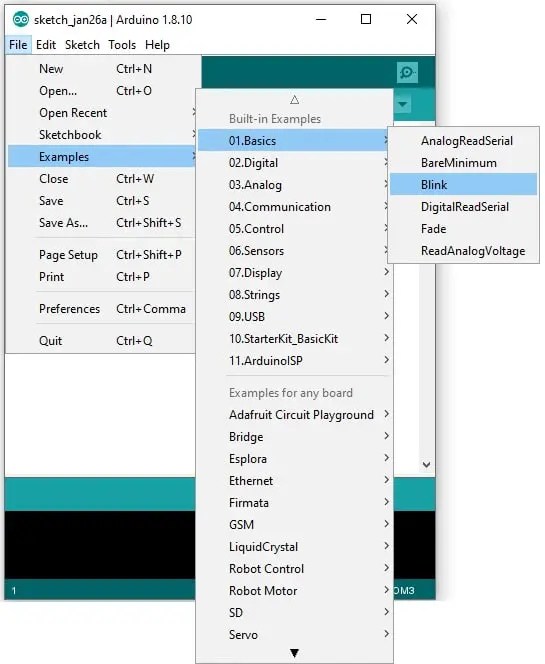Expand the 07.Display examples category

tap(294, 273)
